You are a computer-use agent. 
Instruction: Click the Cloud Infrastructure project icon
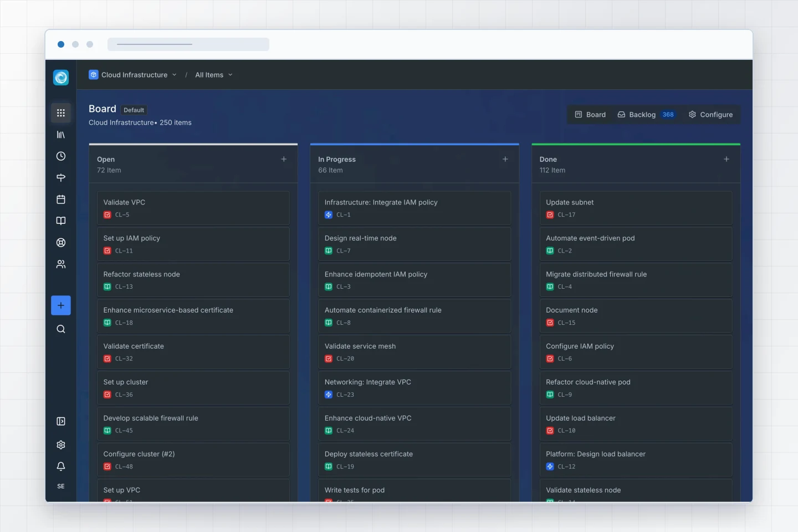94,75
